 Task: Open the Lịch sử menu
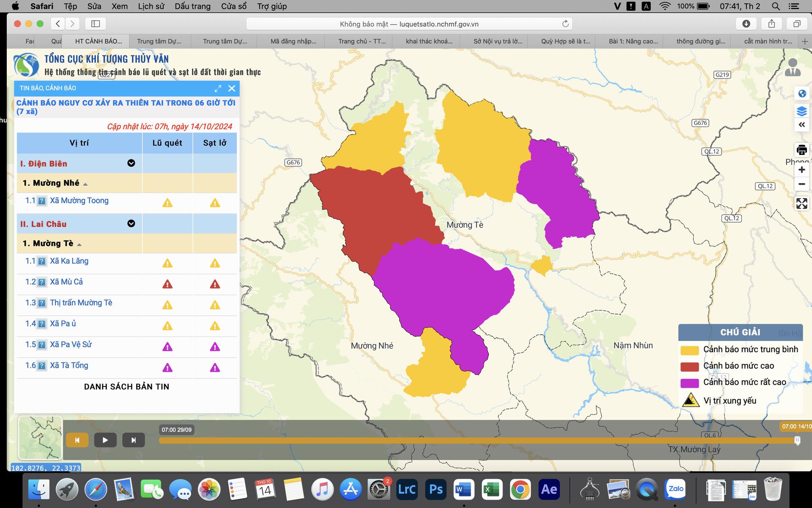point(151,6)
